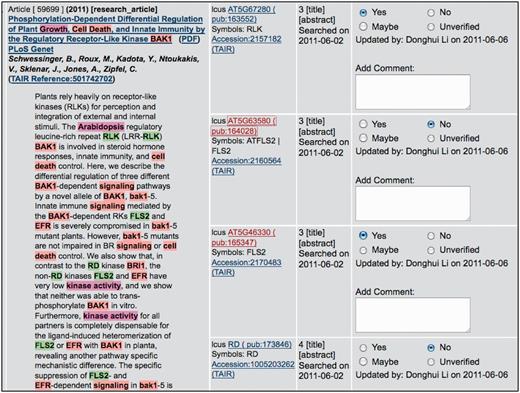Choose Maybe for locus AT5G67280
Screen dimensions: 520x393
coord(363,26)
